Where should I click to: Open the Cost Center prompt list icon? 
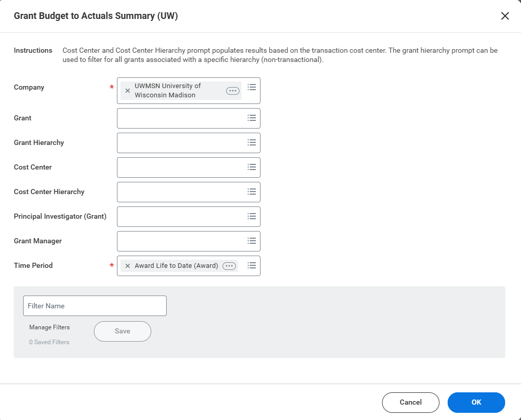point(251,167)
